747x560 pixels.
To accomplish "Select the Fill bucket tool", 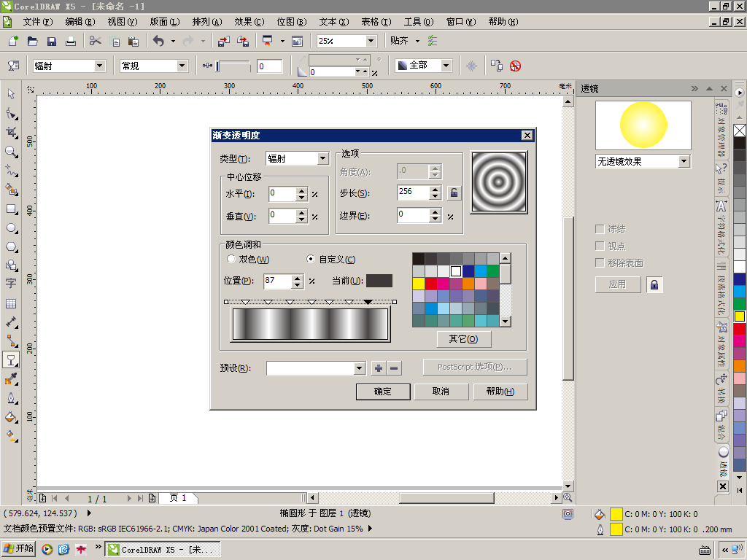I will tap(11, 418).
